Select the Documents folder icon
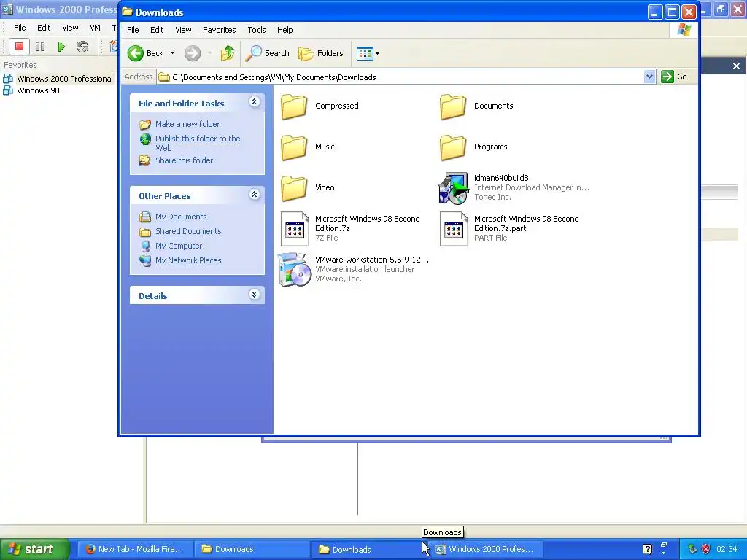This screenshot has height=560, width=747. click(453, 106)
